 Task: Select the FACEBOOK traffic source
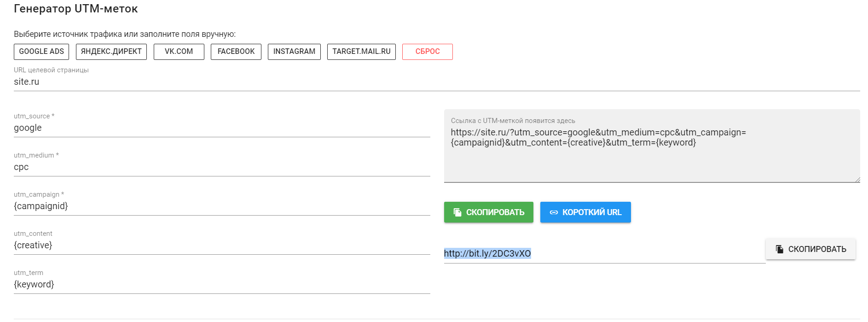(236, 52)
